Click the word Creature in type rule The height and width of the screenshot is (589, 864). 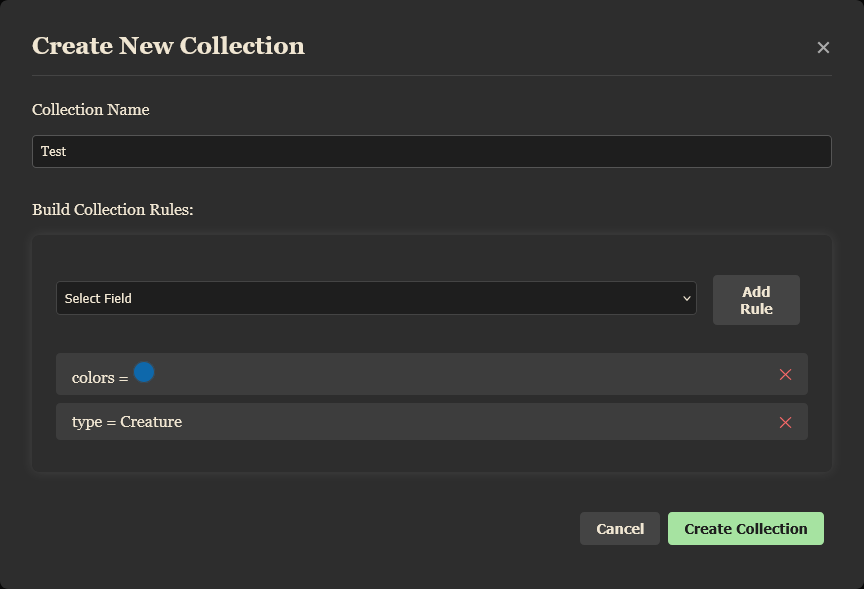click(x=151, y=422)
